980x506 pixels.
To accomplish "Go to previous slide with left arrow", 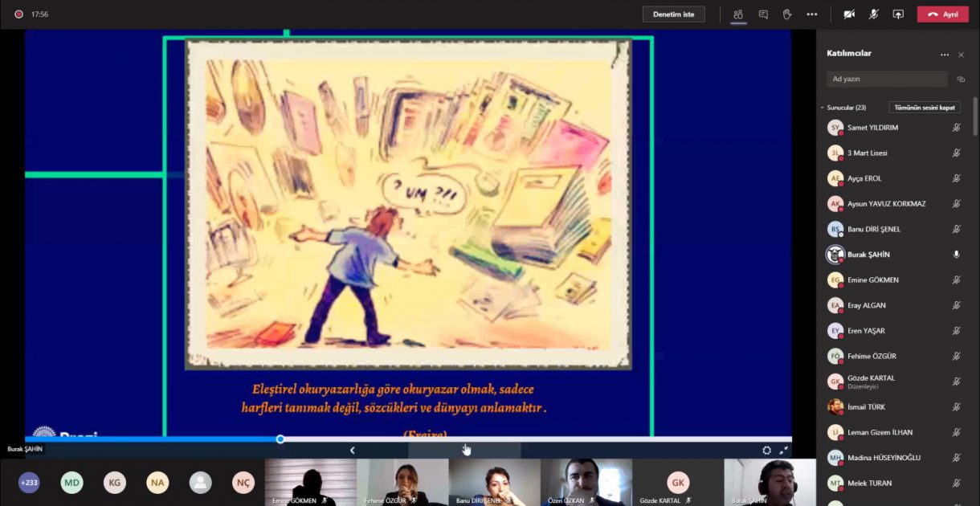I will (x=352, y=451).
